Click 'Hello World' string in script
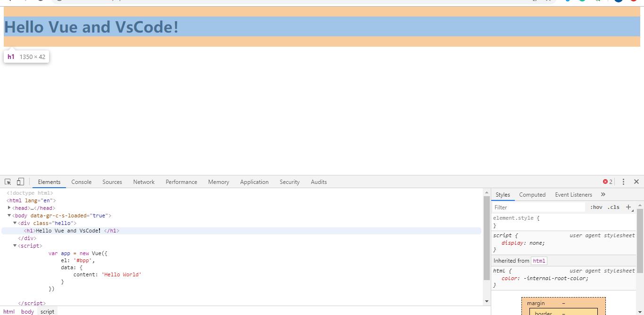This screenshot has height=315, width=644. [x=122, y=274]
